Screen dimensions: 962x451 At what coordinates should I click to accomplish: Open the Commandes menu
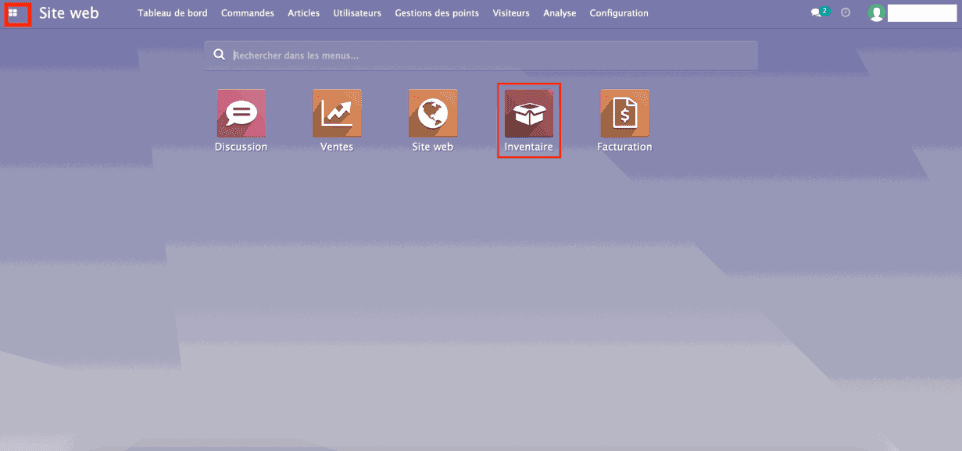pyautogui.click(x=247, y=13)
